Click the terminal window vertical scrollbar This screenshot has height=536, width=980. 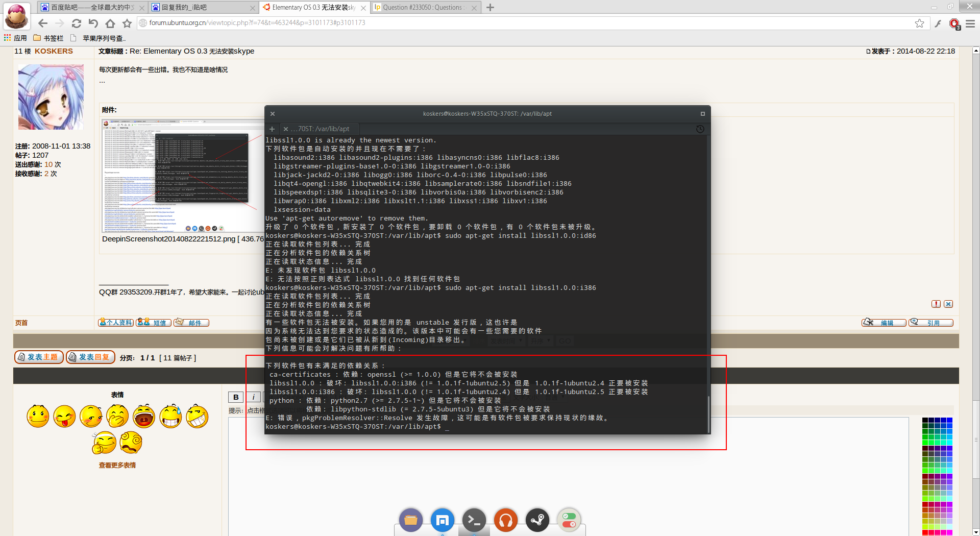pyautogui.click(x=708, y=414)
